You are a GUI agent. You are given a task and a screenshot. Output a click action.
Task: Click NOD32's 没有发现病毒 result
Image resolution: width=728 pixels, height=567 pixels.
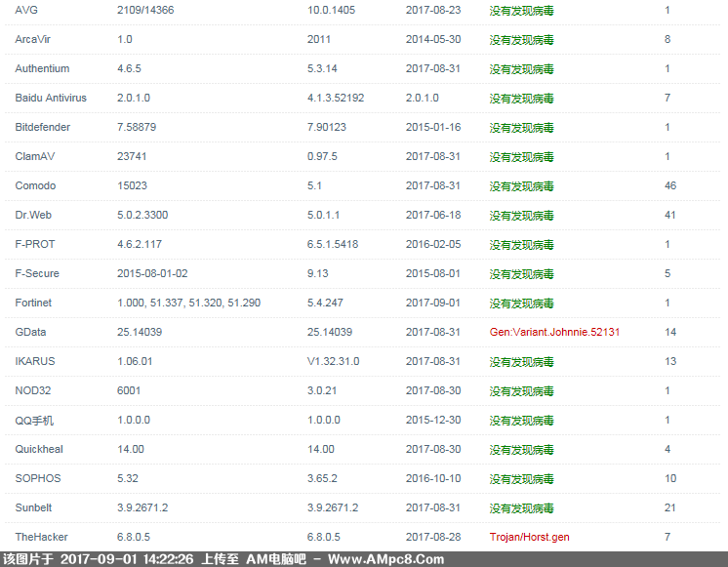(x=521, y=390)
